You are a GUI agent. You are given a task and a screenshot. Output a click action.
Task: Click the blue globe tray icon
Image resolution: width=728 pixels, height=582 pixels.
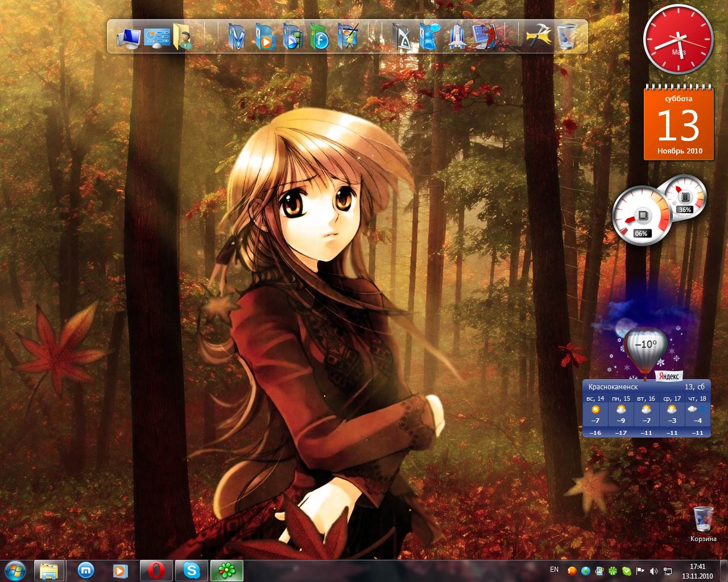[x=586, y=571]
